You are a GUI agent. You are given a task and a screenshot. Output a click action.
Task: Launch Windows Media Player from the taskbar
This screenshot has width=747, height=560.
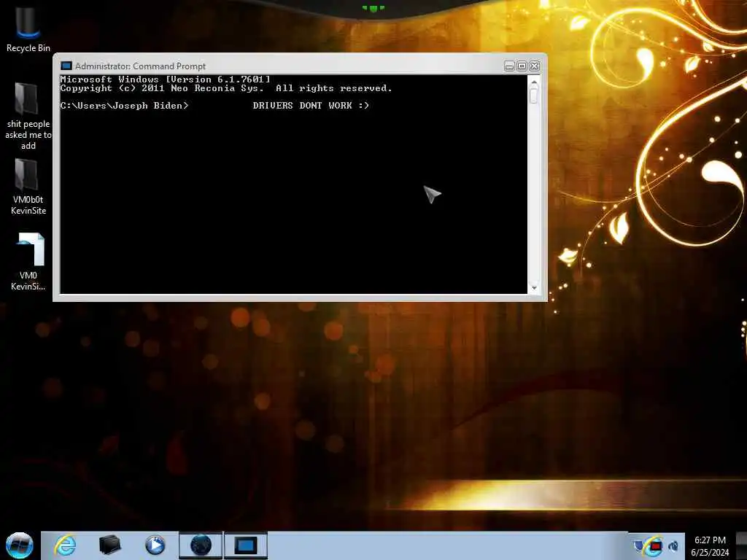155,545
